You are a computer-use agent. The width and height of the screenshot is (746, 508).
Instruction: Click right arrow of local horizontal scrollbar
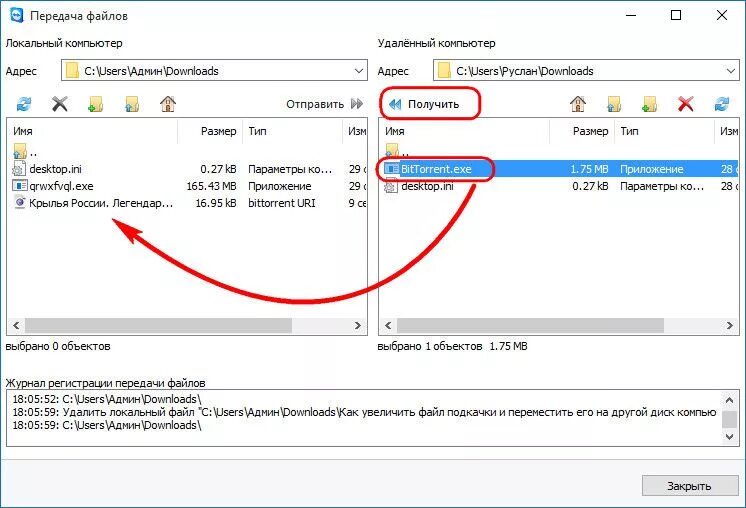(x=358, y=326)
